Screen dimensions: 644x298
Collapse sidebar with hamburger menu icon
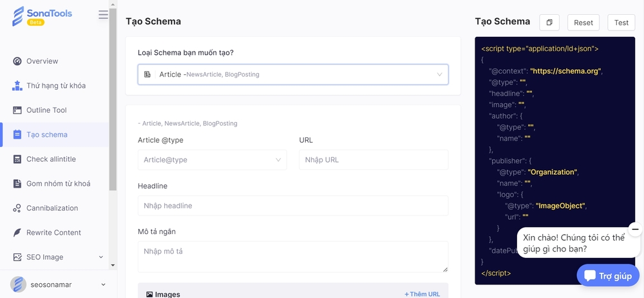(104, 15)
